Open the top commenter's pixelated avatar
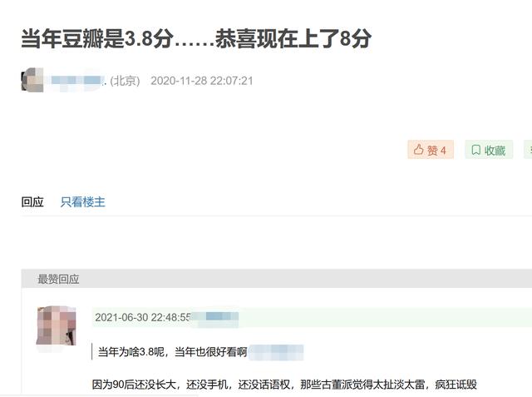This screenshot has height=397, width=532. tap(57, 325)
